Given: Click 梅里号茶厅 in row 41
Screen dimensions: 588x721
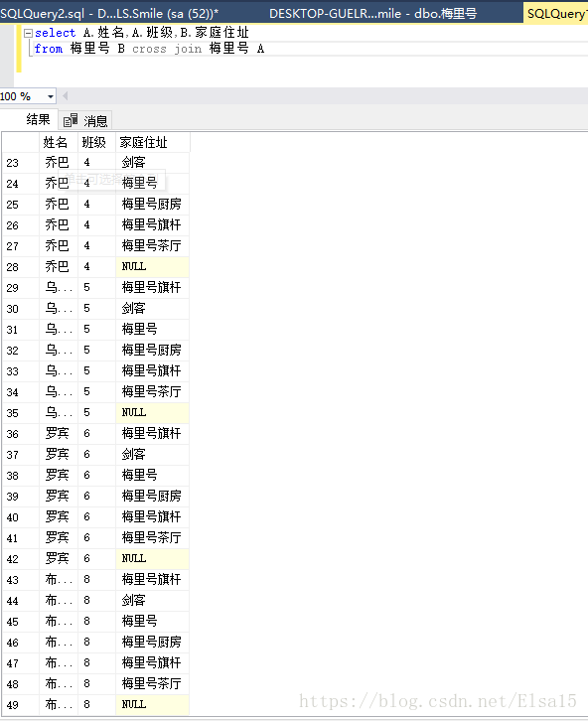Looking at the screenshot, I should 153,538.
